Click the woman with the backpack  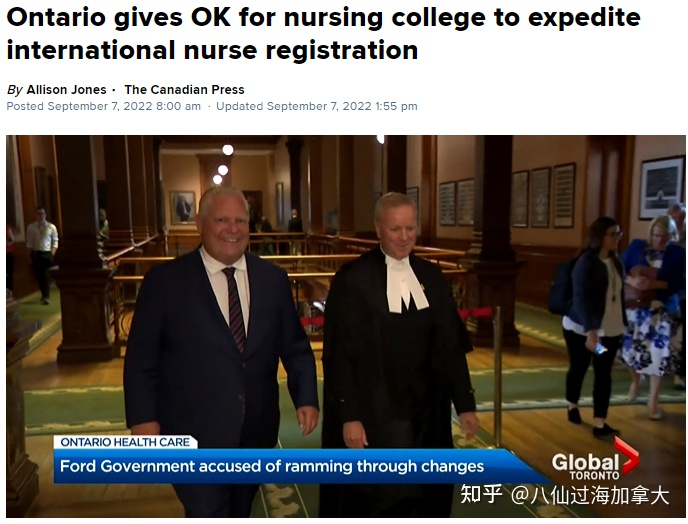(588, 327)
